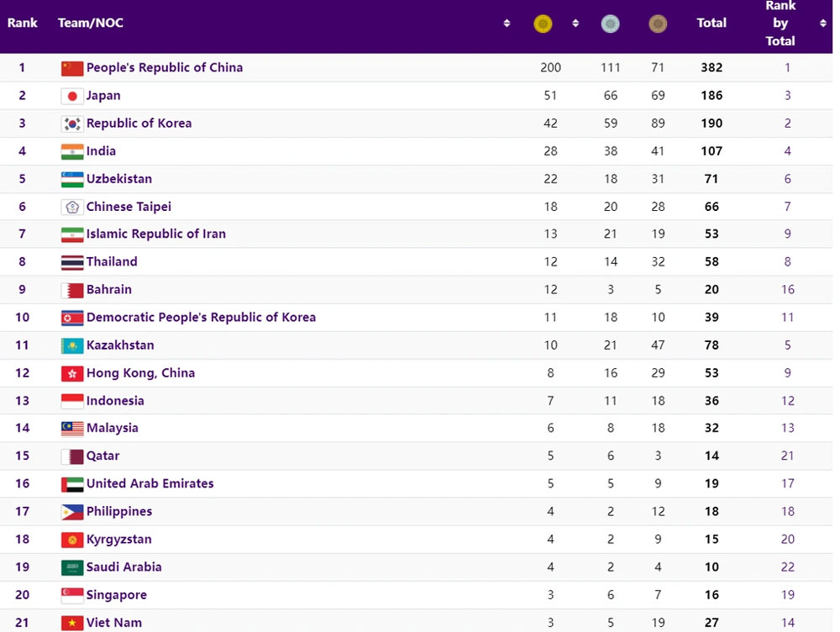This screenshot has width=840, height=632.
Task: Click Japan's total medal count 186
Action: point(711,96)
